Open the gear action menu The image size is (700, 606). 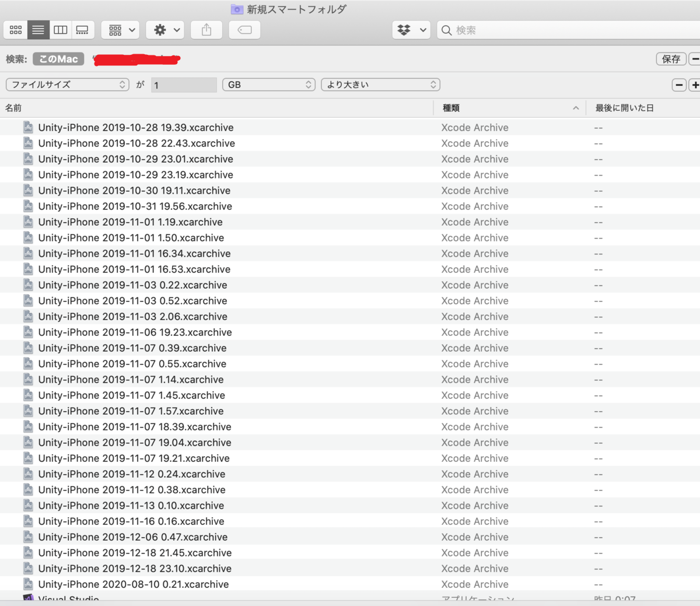(165, 30)
